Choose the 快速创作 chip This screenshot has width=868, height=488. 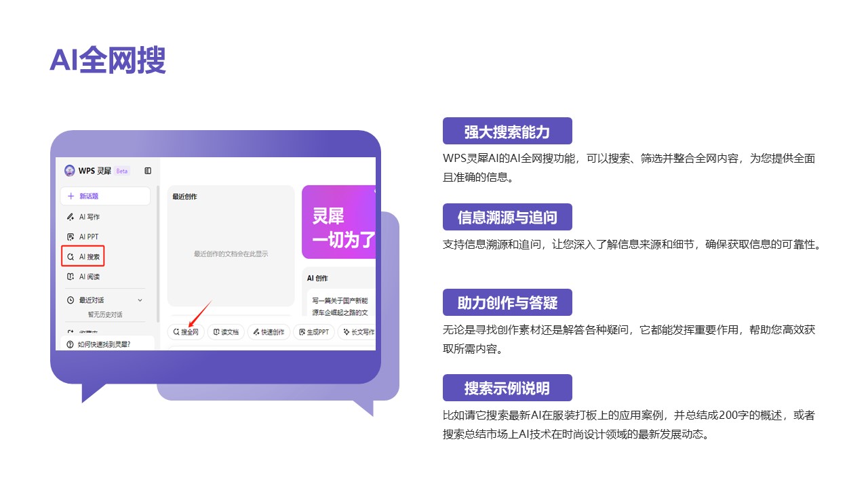269,332
